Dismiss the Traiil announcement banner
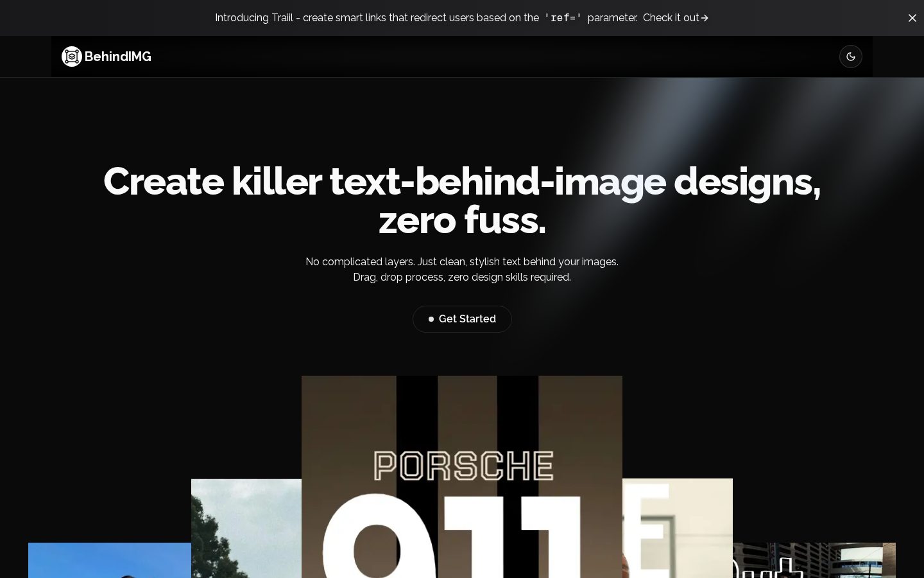 tap(912, 18)
